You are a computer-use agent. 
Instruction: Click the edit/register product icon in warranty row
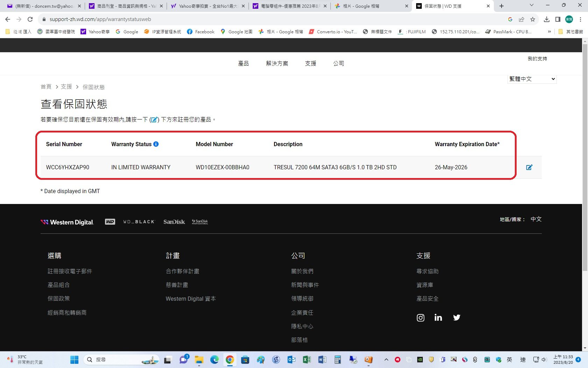(529, 167)
